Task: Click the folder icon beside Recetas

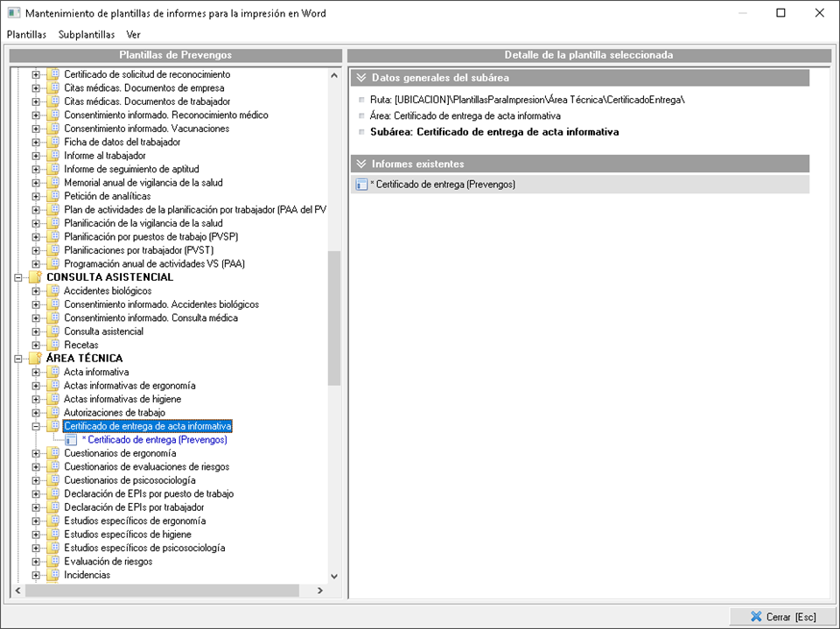Action: 52,345
